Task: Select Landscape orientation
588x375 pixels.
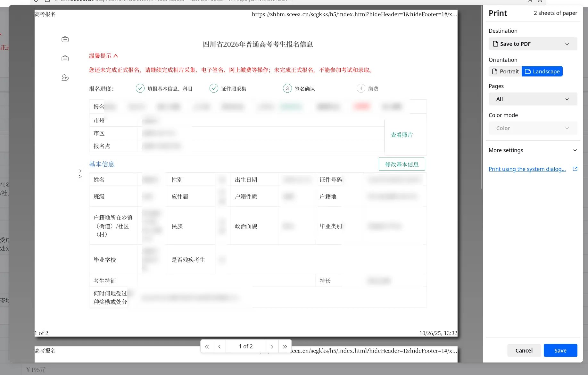Action: 542,71
